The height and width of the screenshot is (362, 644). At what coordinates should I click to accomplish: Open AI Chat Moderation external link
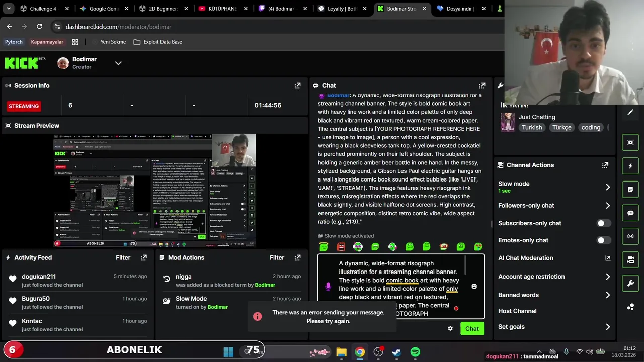(607, 258)
